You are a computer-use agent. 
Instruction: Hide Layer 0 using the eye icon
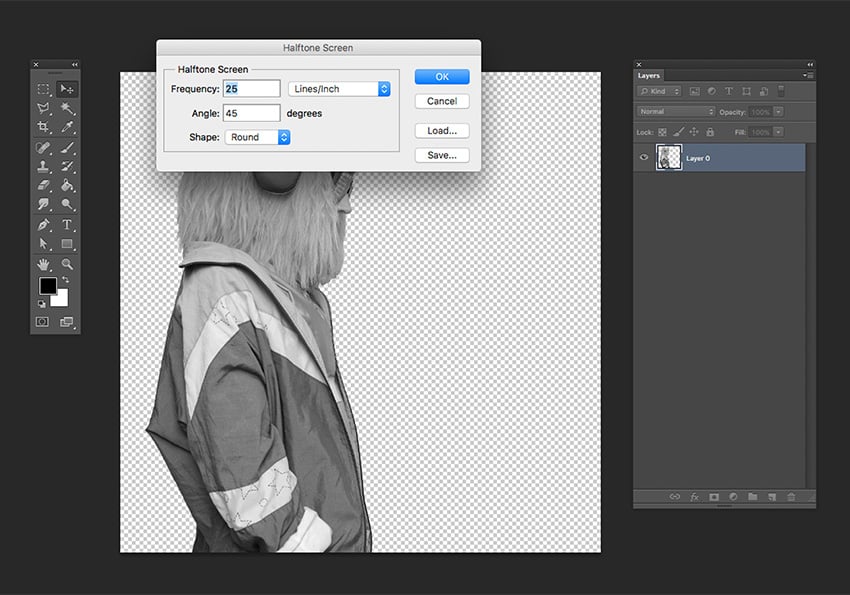tap(645, 158)
